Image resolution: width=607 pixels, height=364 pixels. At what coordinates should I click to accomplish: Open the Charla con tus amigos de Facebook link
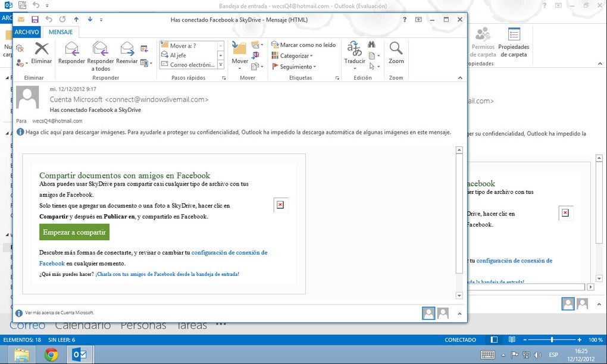click(x=167, y=274)
